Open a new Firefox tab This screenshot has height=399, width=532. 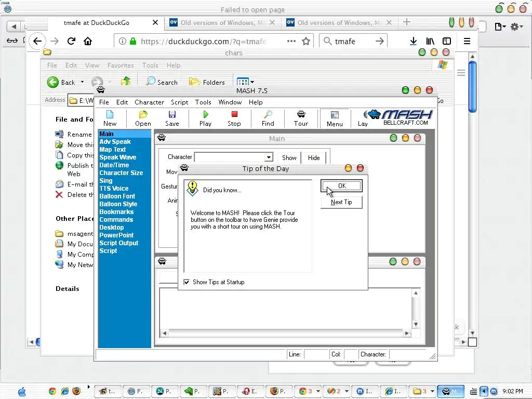coord(406,22)
